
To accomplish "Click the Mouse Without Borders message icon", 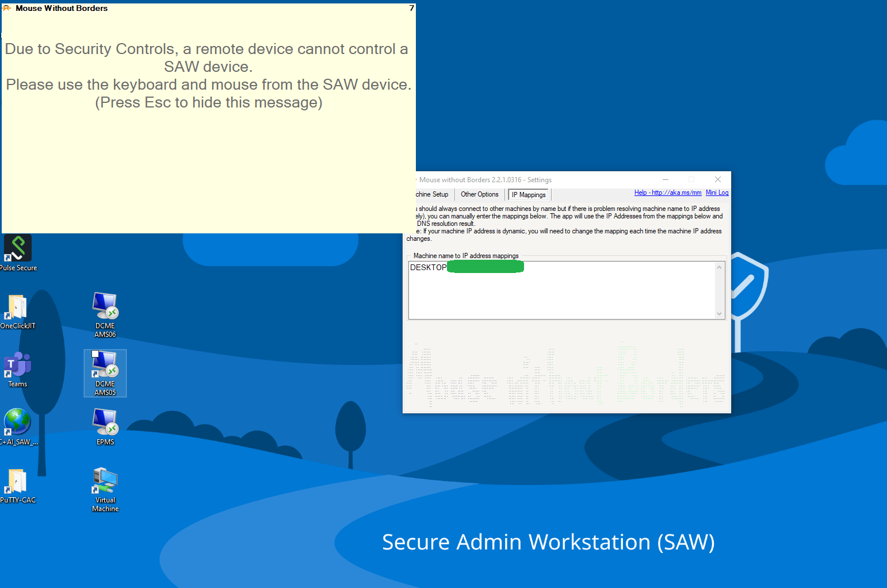I will point(7,8).
